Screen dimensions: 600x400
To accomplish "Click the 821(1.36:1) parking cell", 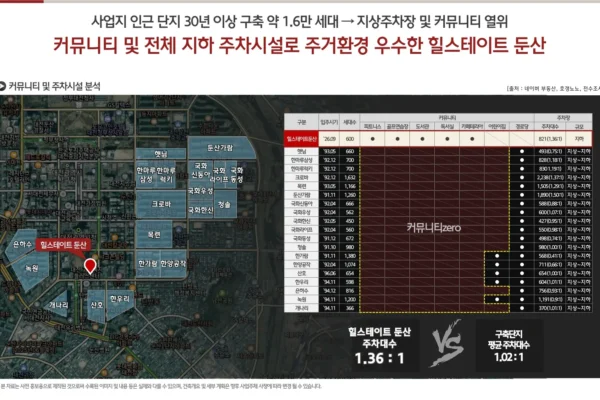I will 550,139.
